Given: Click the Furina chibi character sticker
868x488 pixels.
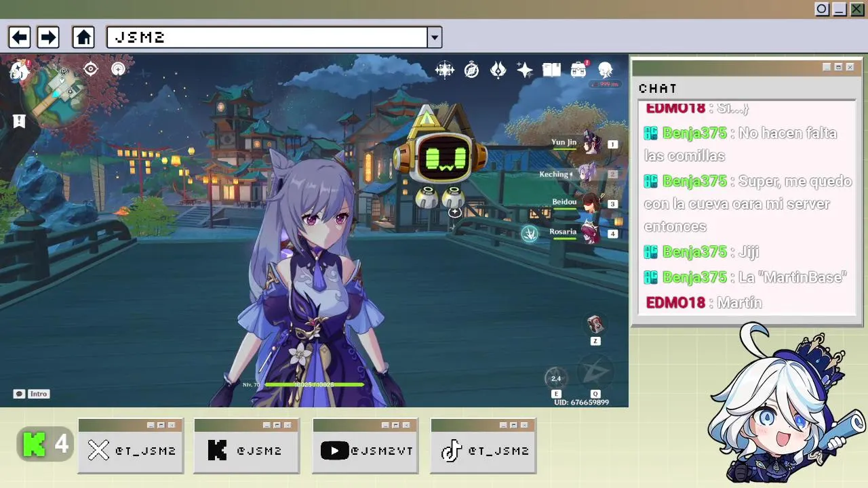Looking at the screenshot, I should point(787,403).
